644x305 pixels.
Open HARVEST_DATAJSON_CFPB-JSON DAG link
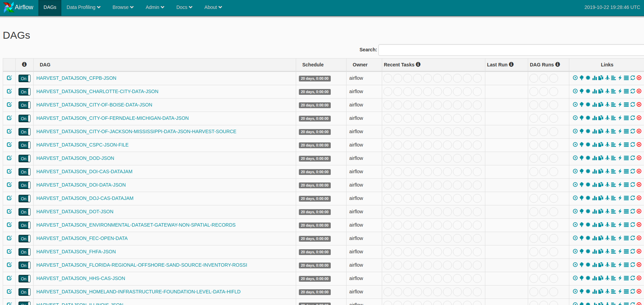coord(76,78)
